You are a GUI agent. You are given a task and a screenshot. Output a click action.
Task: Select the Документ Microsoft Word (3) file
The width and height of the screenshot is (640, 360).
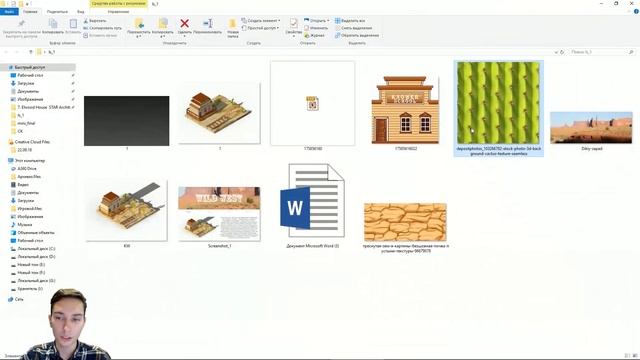[313, 200]
